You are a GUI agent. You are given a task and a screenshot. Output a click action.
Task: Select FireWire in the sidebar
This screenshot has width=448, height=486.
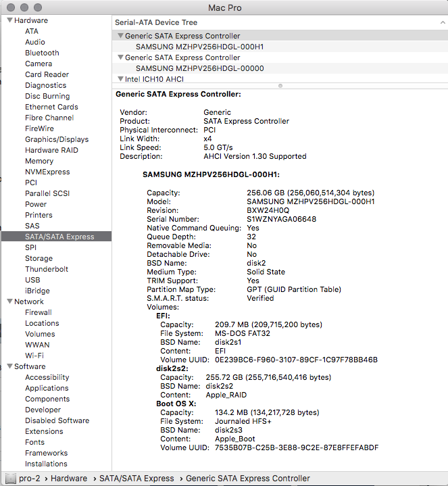pos(40,128)
